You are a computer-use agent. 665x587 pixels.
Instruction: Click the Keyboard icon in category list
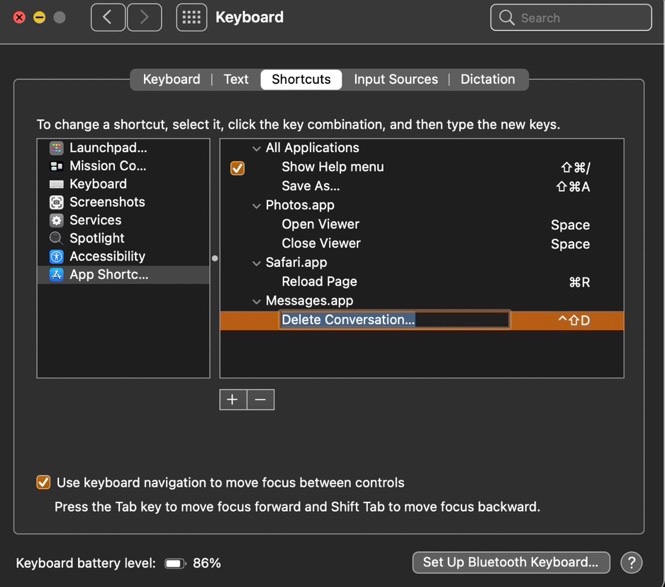[x=56, y=184]
